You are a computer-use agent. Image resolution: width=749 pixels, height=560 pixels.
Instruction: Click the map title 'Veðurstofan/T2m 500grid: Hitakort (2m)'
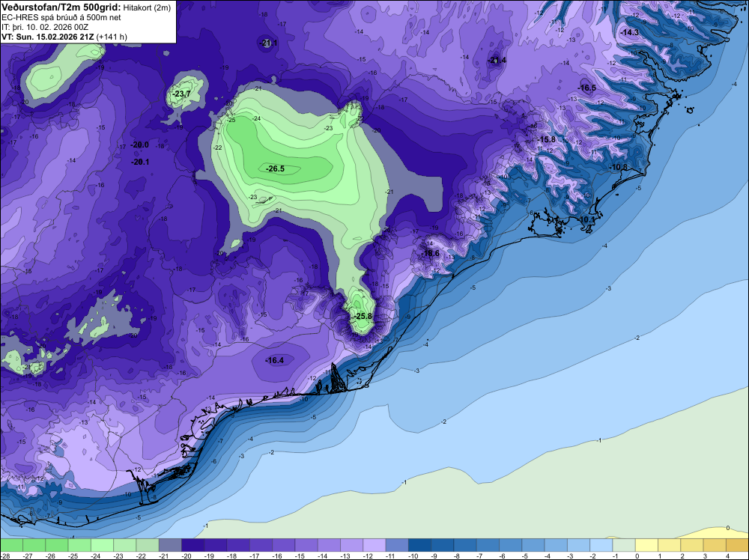pos(85,7)
